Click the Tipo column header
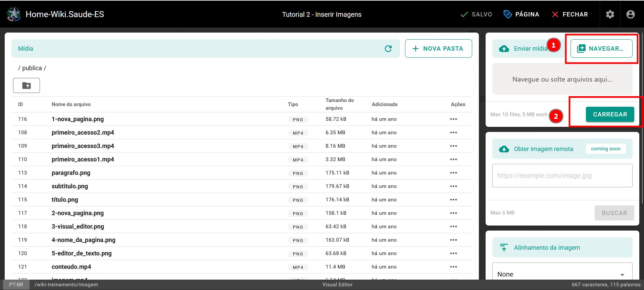The image size is (644, 290). click(x=293, y=104)
